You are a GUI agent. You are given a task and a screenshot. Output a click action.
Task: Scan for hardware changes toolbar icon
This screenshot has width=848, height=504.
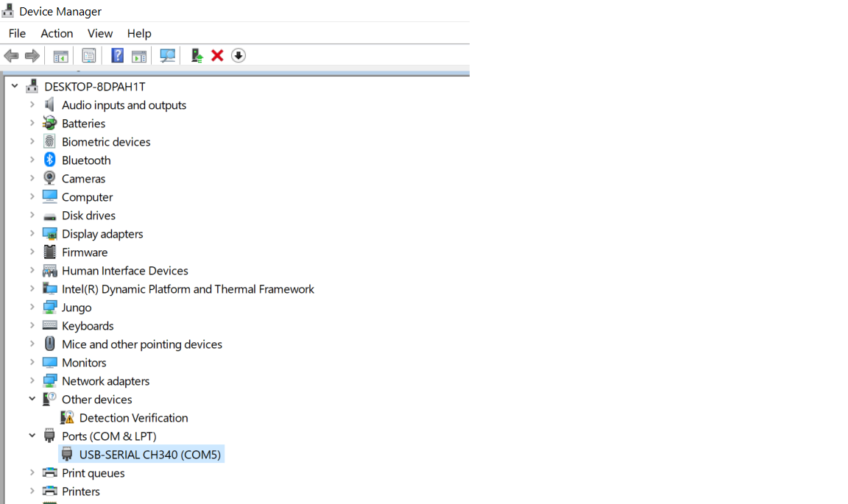pyautogui.click(x=168, y=56)
